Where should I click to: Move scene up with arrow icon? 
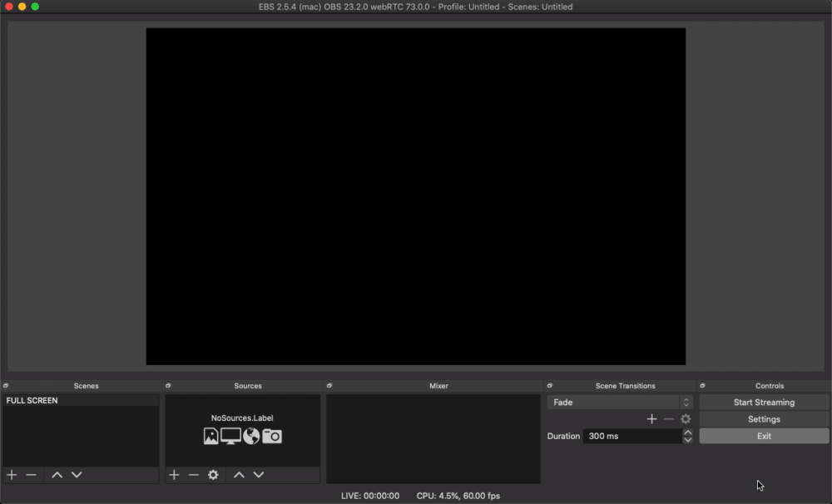(57, 475)
